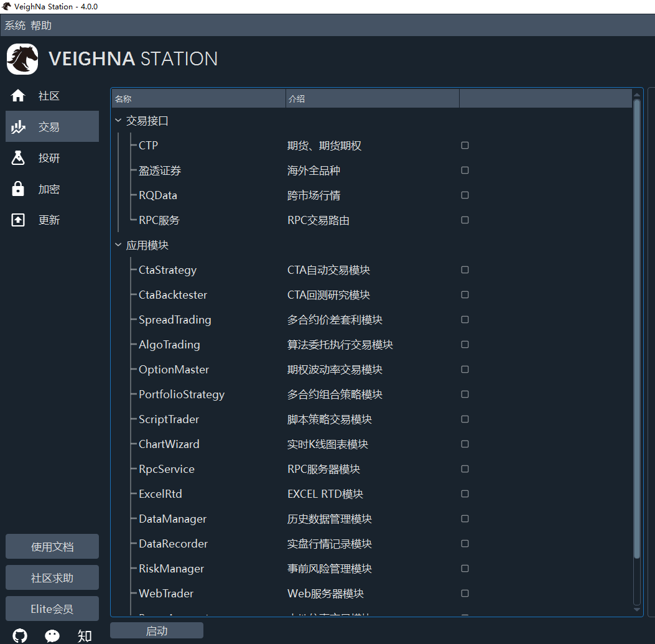Viewport: 655px width, 644px height.
Task: Open the GitHub icon link
Action: point(20,636)
